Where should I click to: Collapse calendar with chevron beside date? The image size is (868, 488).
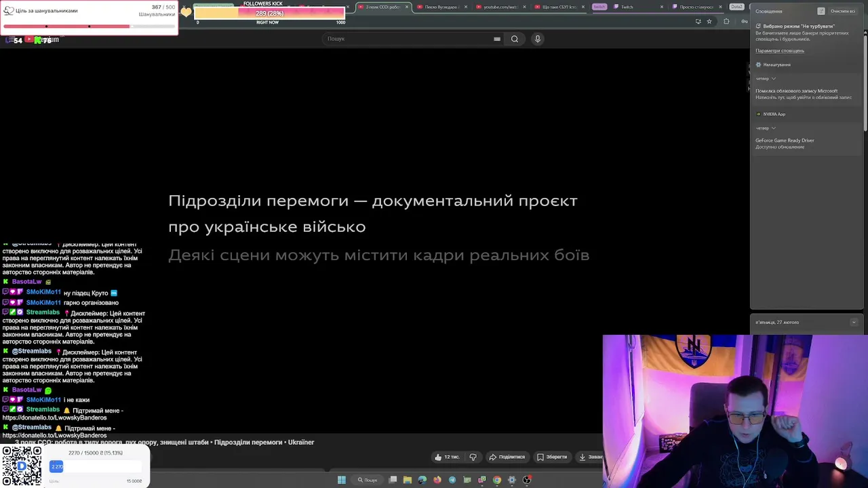click(854, 323)
